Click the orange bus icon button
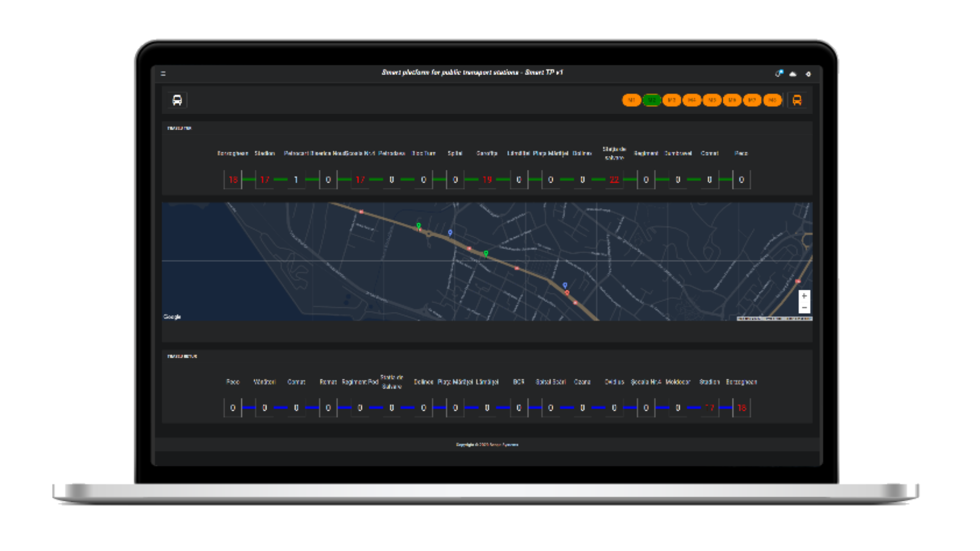This screenshot has height=551, width=980. point(797,100)
